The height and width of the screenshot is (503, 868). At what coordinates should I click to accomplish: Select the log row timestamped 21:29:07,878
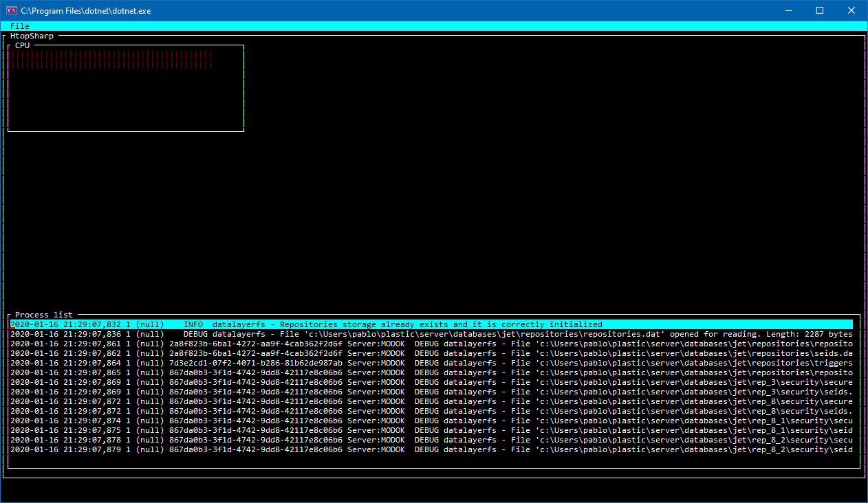point(431,440)
